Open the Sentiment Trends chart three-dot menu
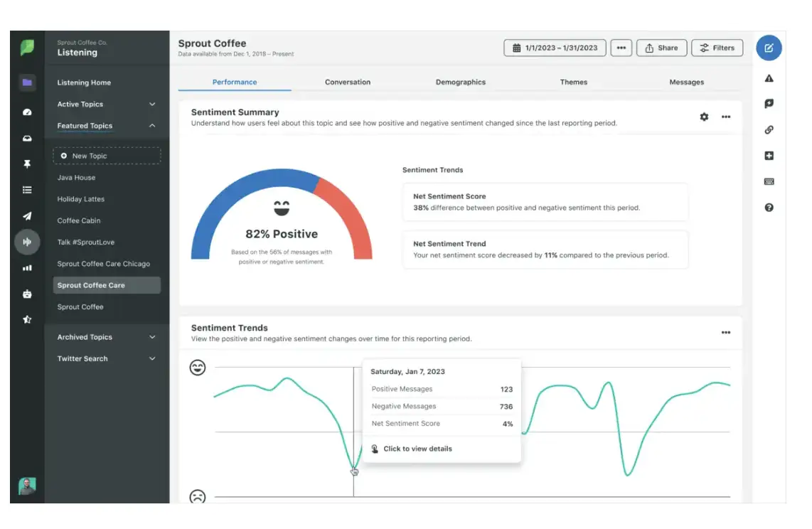The width and height of the screenshot is (812, 529). pyautogui.click(x=726, y=332)
